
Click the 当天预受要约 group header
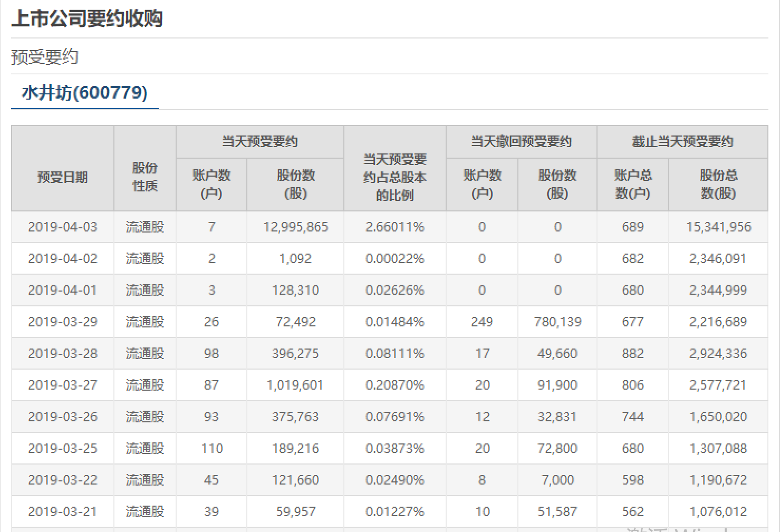coord(260,142)
